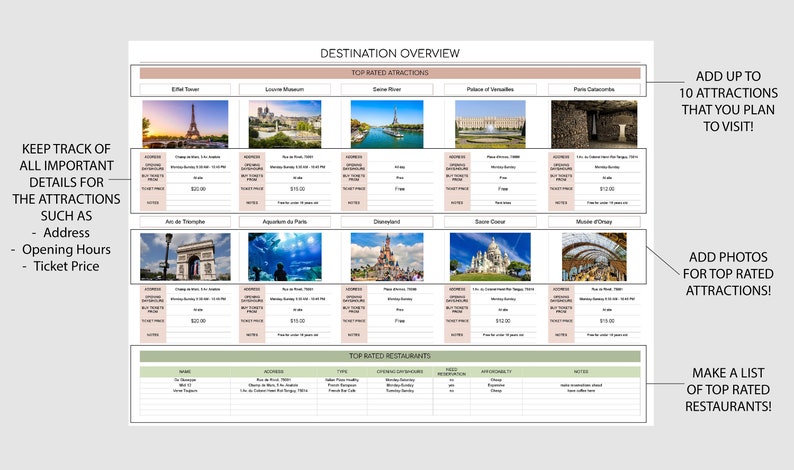Click the Paris Catacombs $12.00 ticket price cell
This screenshot has width=794, height=470.
(607, 188)
